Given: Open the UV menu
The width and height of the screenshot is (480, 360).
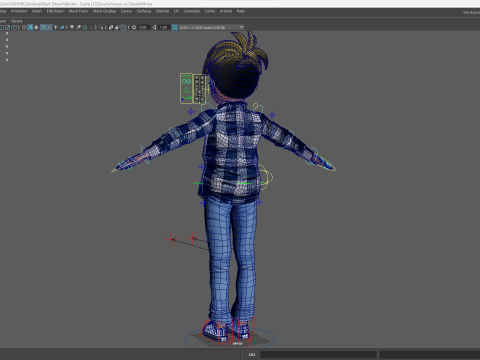Looking at the screenshot, I should 176,11.
